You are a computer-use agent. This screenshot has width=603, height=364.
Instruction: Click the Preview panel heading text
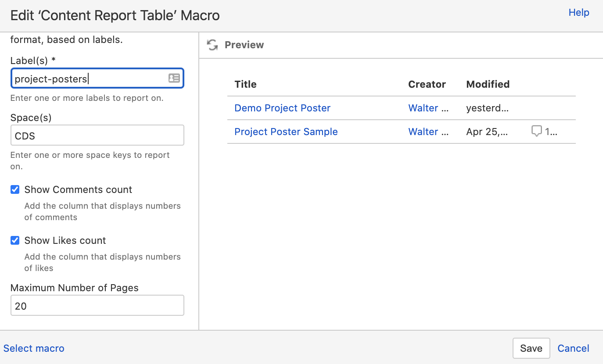(244, 45)
